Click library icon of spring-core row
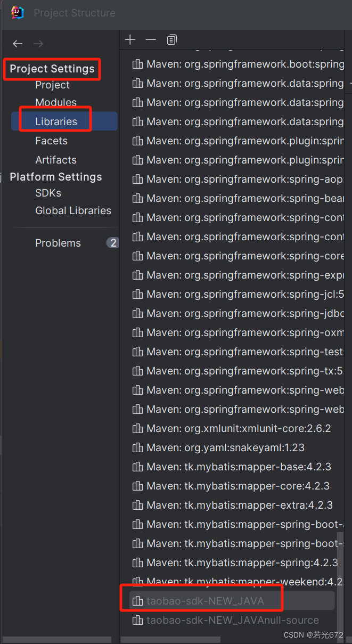This screenshot has height=644, width=352. pyautogui.click(x=137, y=256)
